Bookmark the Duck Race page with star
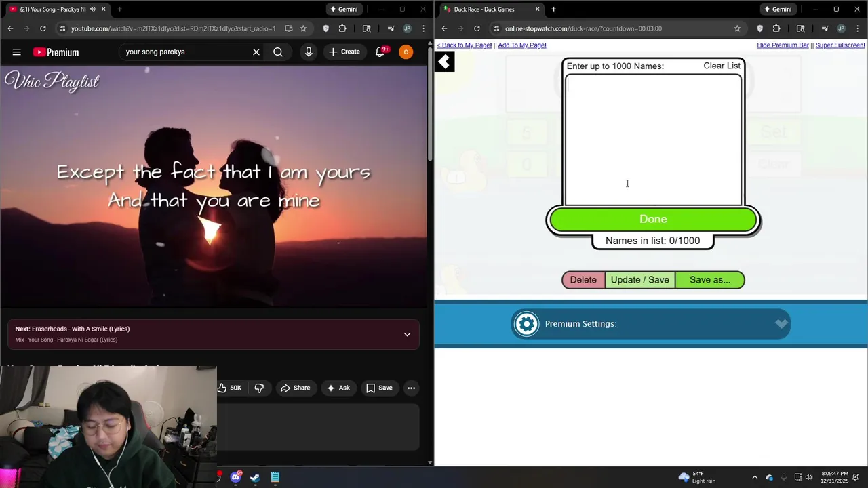Screen dimensions: 868x488 pyautogui.click(x=737, y=28)
